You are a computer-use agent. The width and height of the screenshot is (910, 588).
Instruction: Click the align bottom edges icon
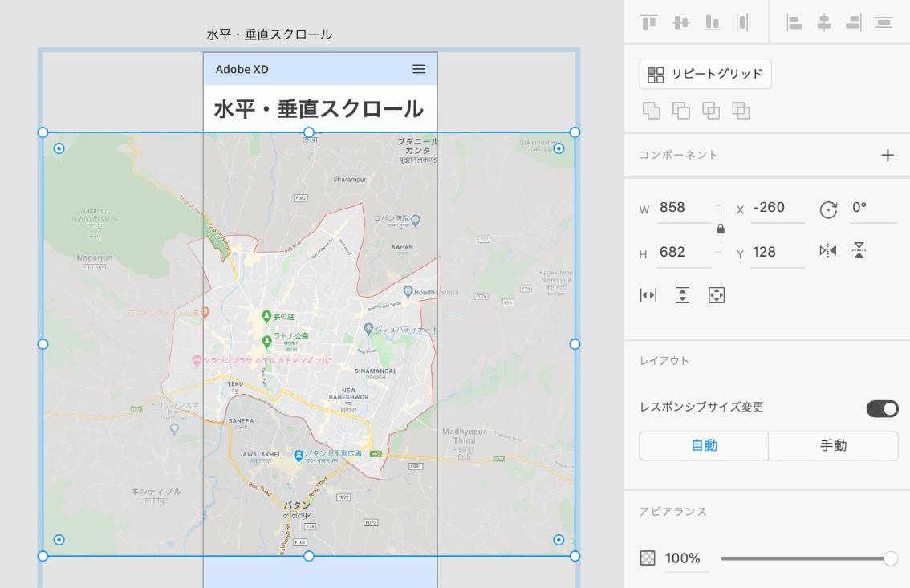(712, 22)
